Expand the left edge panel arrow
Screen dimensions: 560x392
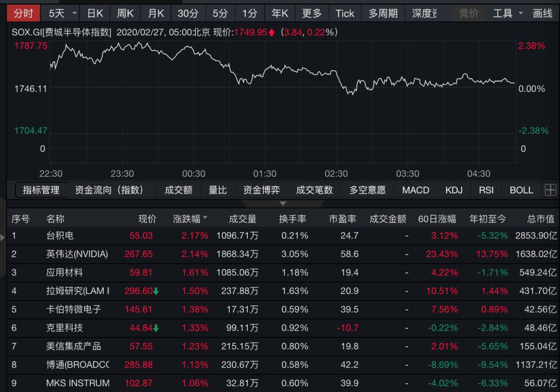click(x=3, y=237)
